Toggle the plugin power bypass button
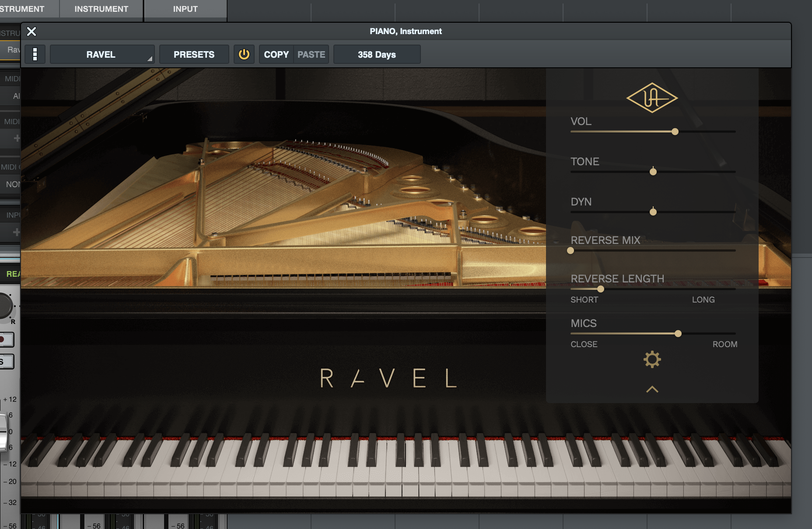812x529 pixels. 244,54
